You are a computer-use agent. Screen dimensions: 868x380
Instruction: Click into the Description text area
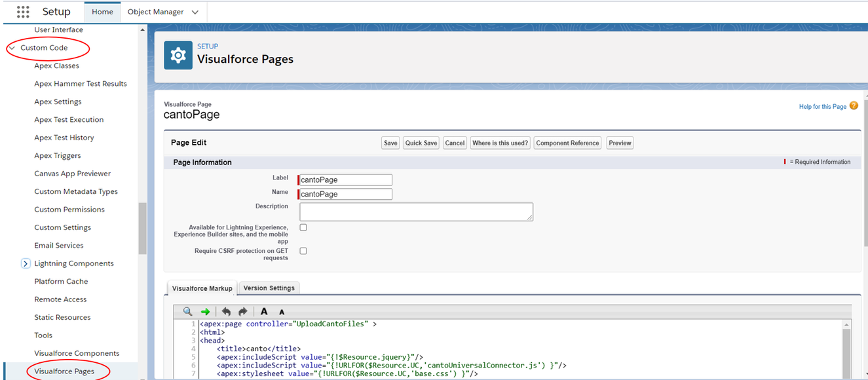click(416, 212)
